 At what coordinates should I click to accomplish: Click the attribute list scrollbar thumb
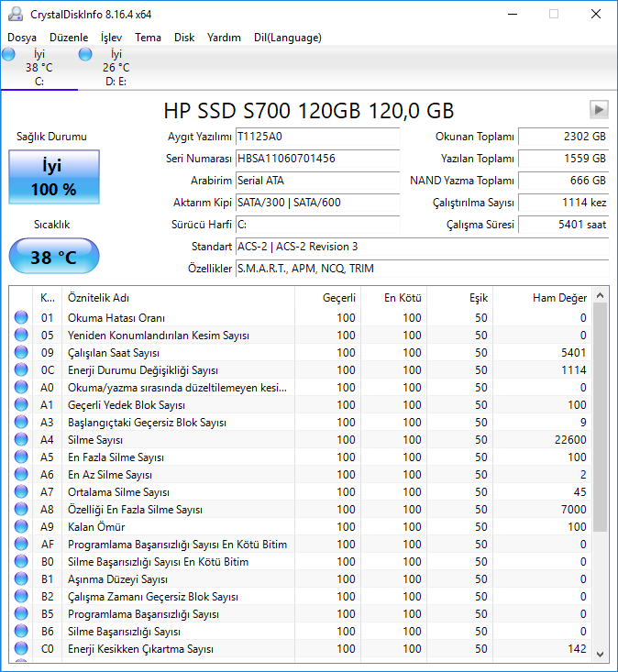(600, 417)
